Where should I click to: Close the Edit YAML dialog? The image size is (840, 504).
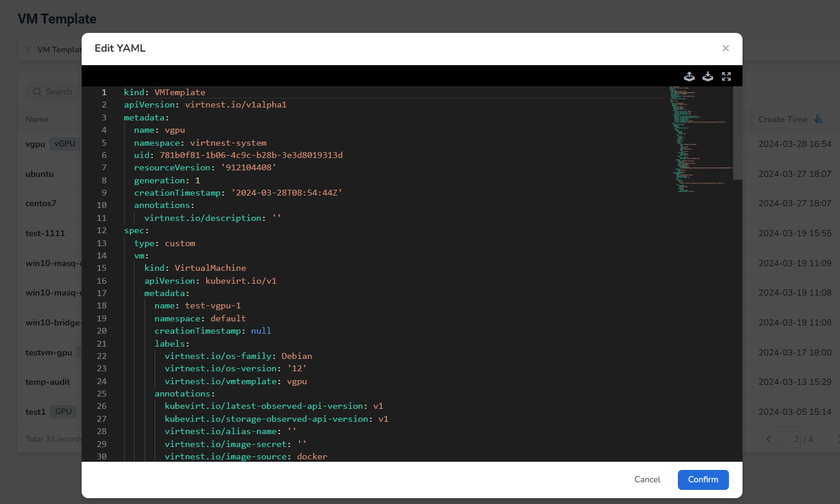point(725,48)
